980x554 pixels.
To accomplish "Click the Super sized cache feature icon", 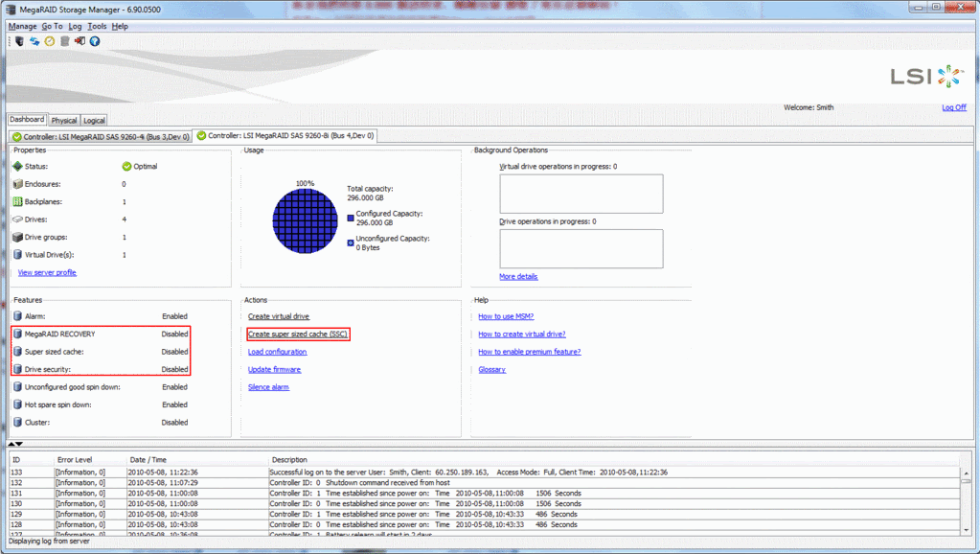I will coord(17,352).
